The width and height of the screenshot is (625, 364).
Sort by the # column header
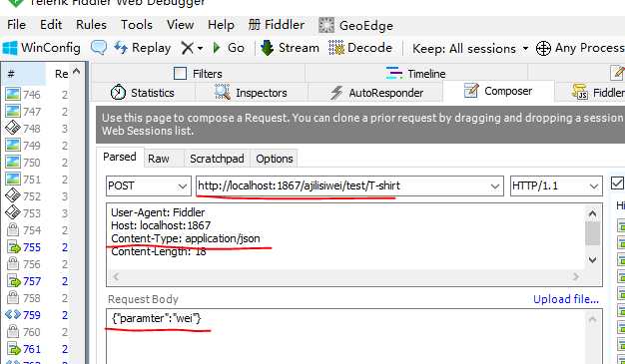(x=24, y=74)
